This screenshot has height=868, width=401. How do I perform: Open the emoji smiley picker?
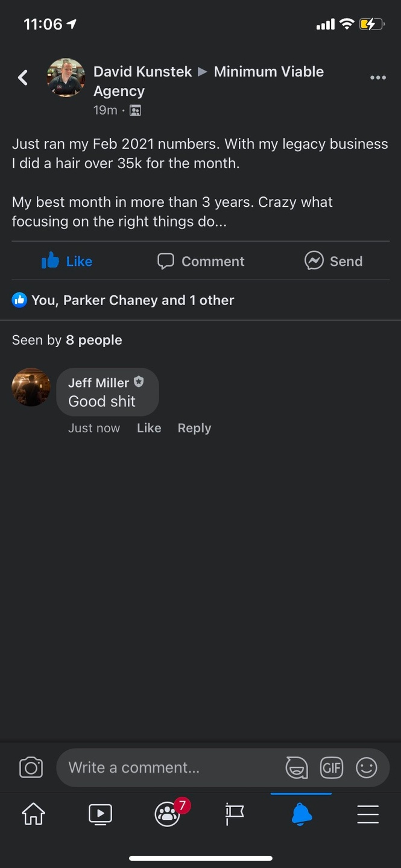pyautogui.click(x=366, y=767)
